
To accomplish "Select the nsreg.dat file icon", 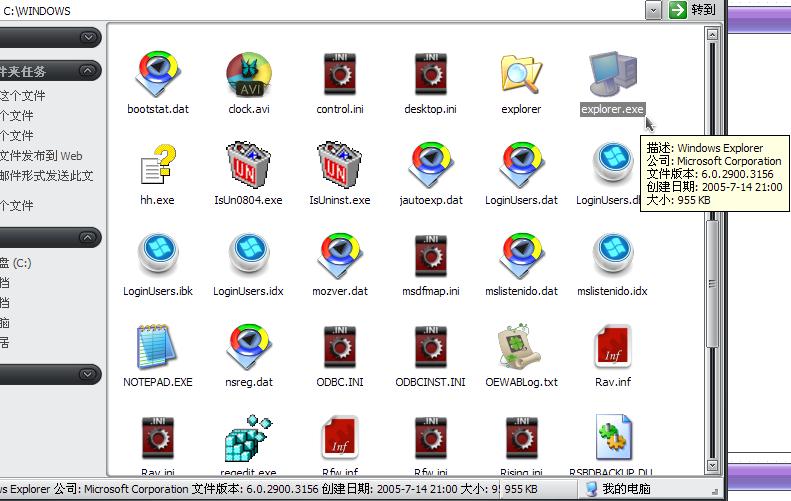I will click(249, 346).
